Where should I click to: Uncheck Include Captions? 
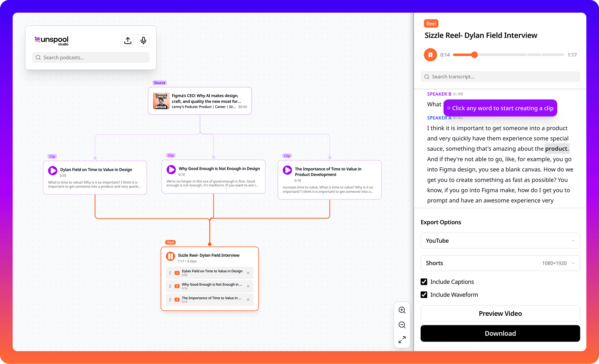click(x=424, y=282)
